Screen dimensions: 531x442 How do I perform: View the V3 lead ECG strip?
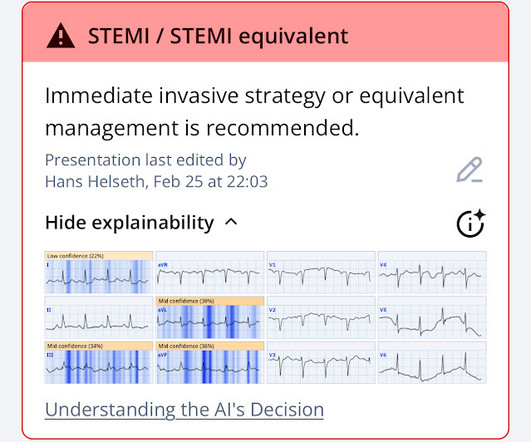pos(321,362)
